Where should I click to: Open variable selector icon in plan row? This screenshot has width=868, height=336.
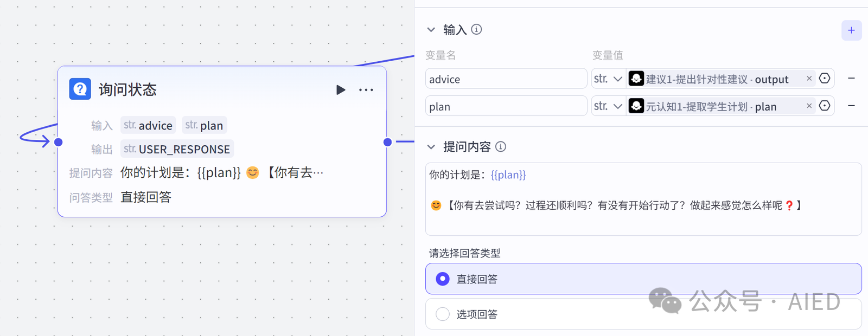point(825,106)
